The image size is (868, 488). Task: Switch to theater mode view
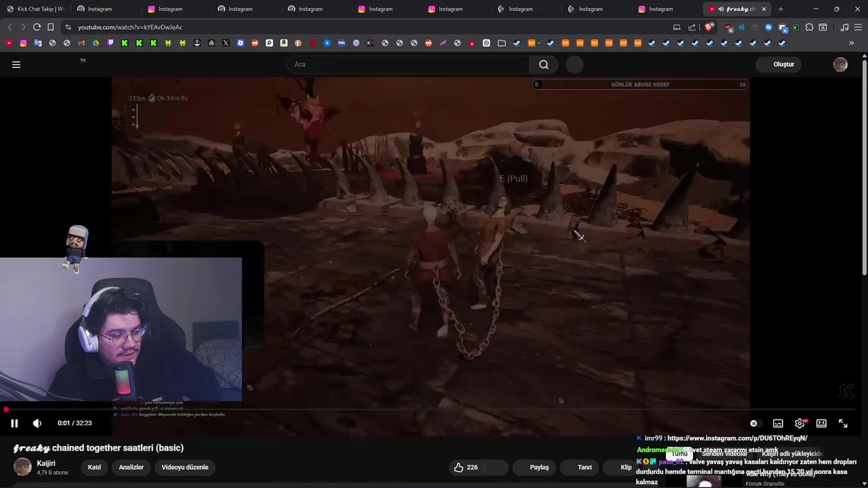tap(821, 423)
